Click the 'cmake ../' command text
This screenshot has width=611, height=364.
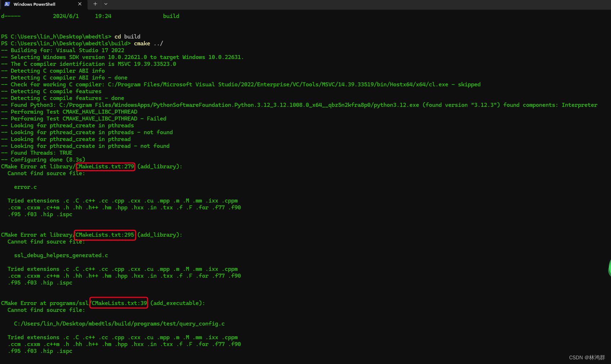click(x=148, y=43)
